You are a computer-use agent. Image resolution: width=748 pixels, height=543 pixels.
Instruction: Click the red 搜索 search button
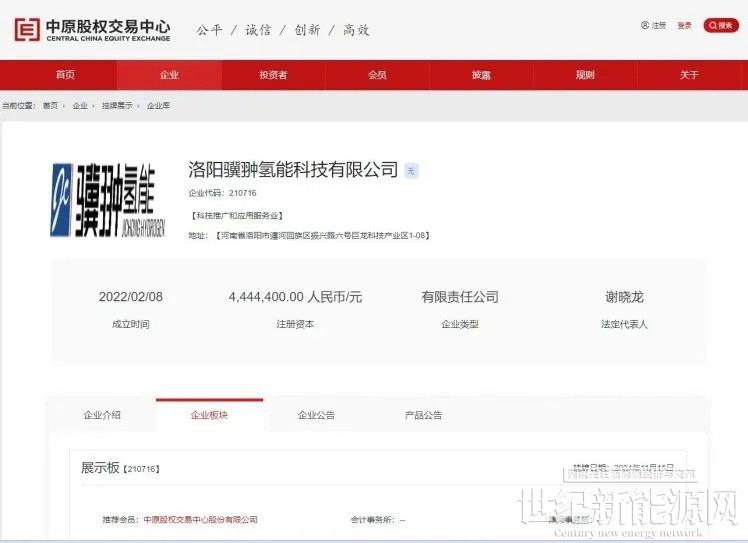click(721, 25)
